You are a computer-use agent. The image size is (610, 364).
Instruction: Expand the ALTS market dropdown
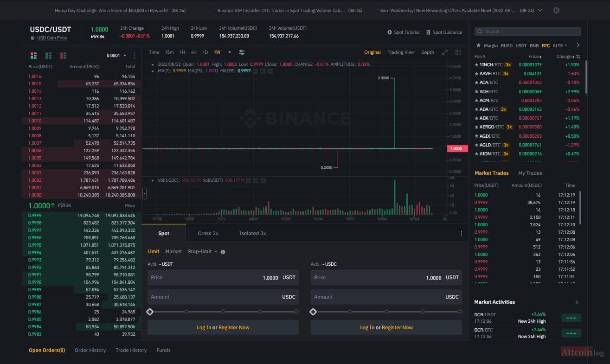[560, 45]
